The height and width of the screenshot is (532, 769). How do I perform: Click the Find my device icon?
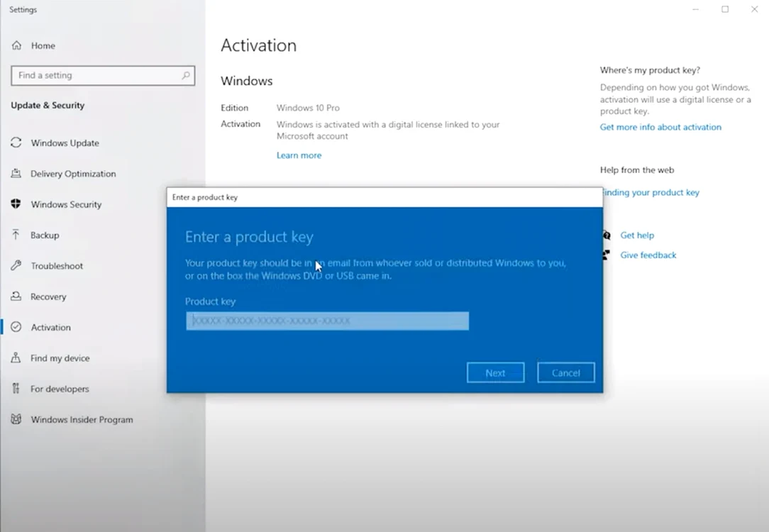16,358
